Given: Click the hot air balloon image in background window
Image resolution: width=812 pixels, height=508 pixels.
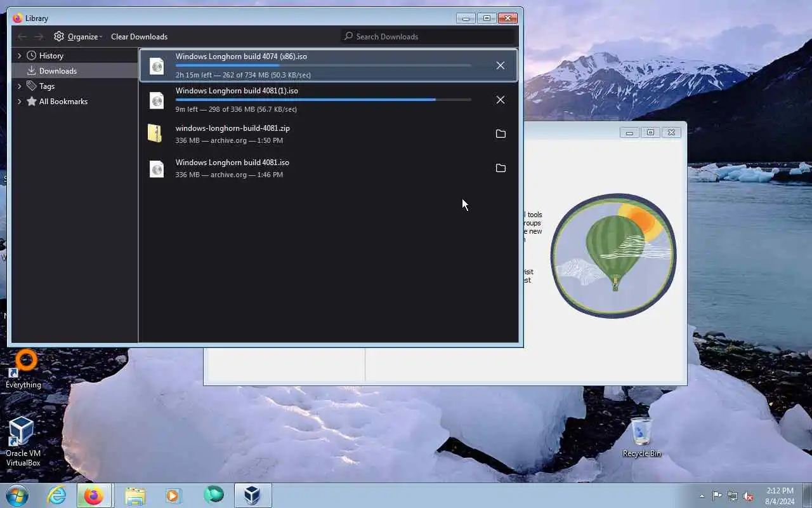Looking at the screenshot, I should [x=613, y=255].
